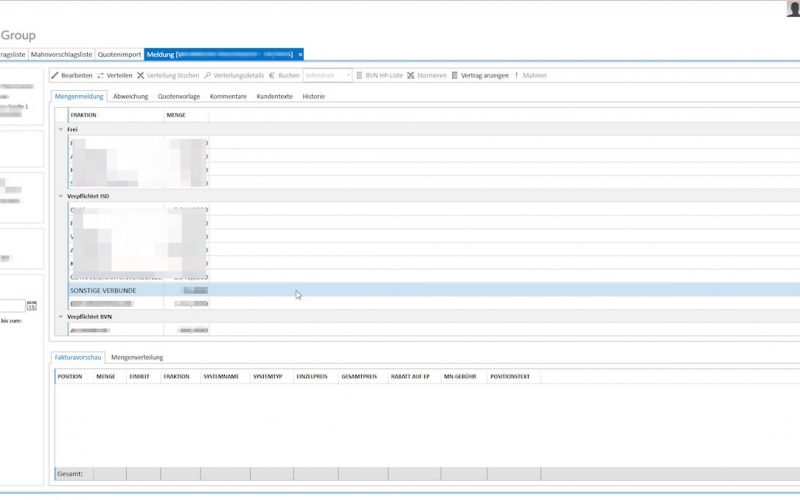Open the Abweichung tab
Viewport: 800px width, 500px height.
(131, 96)
